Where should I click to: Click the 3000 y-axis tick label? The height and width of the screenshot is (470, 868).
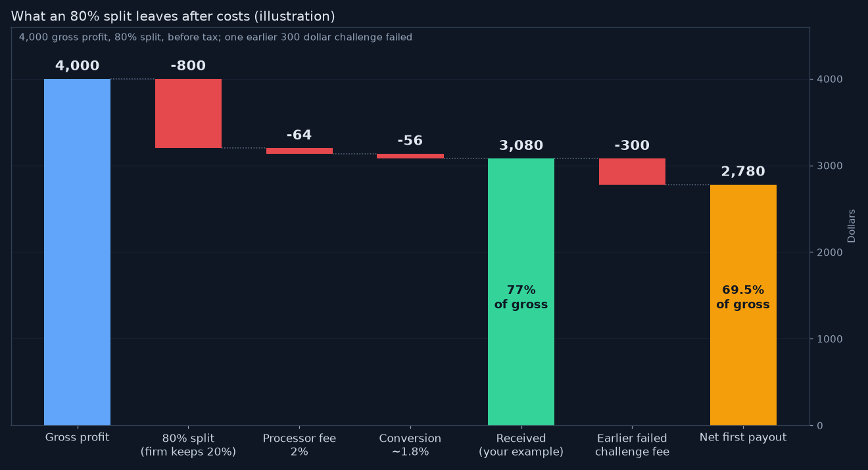[x=829, y=166]
